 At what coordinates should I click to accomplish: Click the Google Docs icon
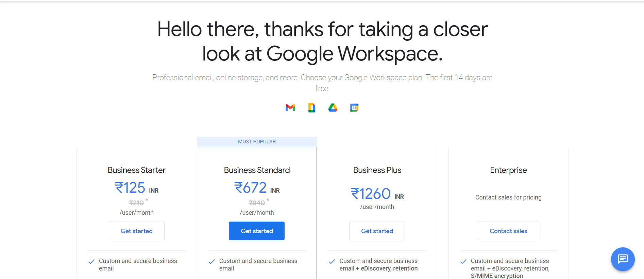311,108
